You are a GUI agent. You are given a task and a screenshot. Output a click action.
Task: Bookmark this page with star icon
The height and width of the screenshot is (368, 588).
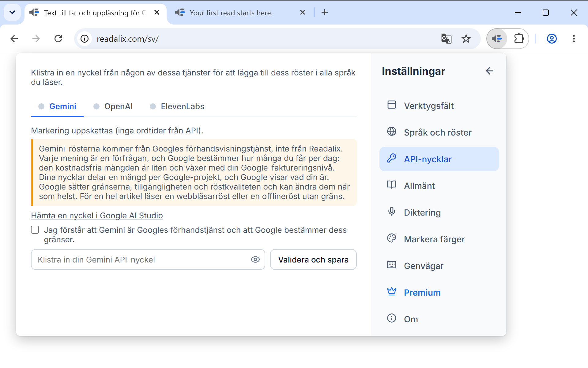tap(466, 39)
